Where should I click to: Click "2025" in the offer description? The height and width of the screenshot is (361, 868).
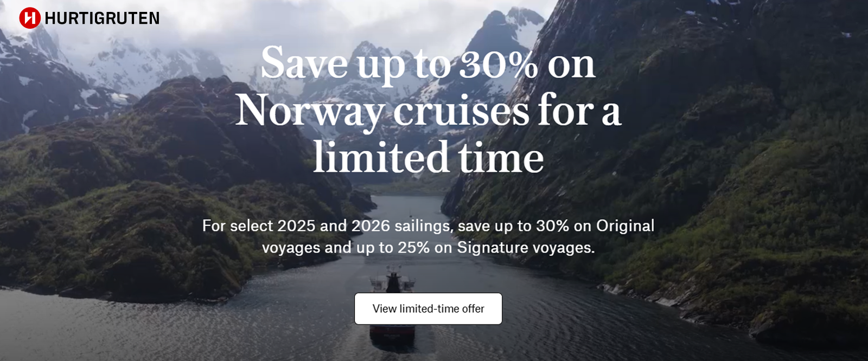pyautogui.click(x=296, y=226)
